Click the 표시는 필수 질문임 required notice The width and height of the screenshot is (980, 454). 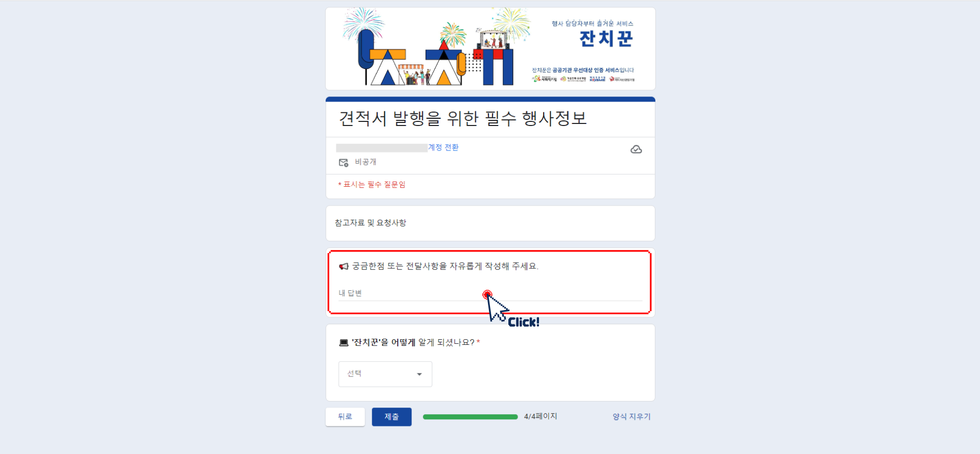click(372, 185)
